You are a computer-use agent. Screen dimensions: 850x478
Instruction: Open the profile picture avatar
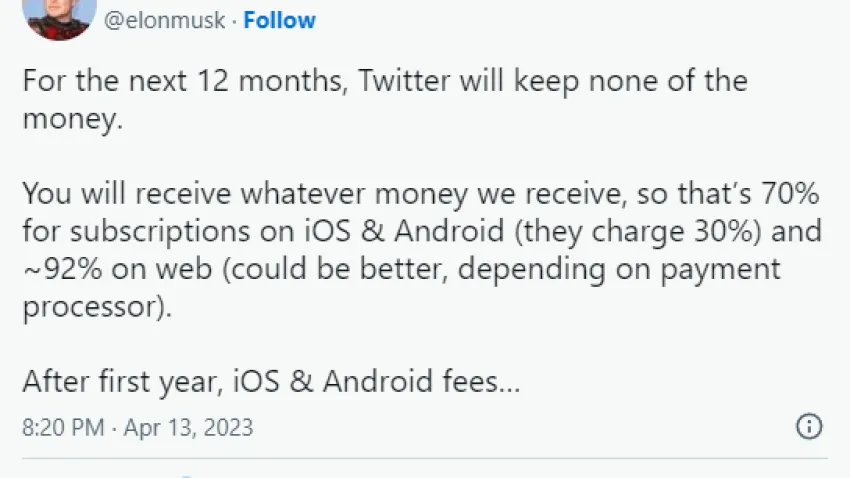click(60, 18)
